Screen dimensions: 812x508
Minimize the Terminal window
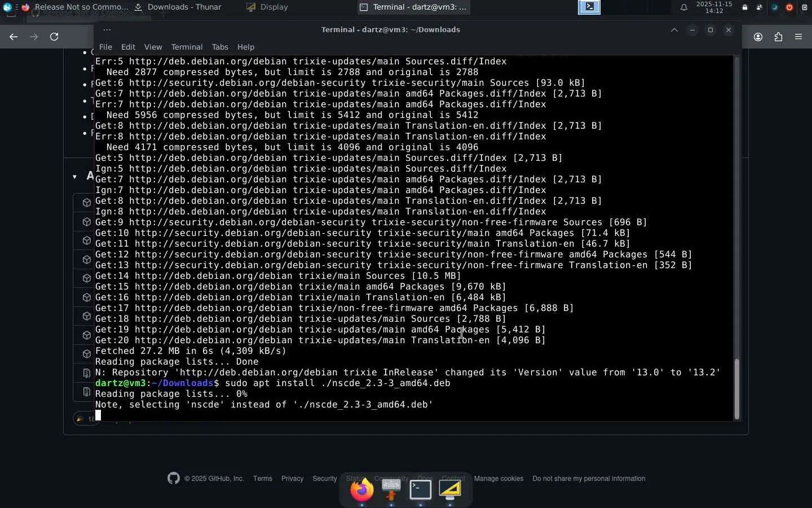click(692, 30)
